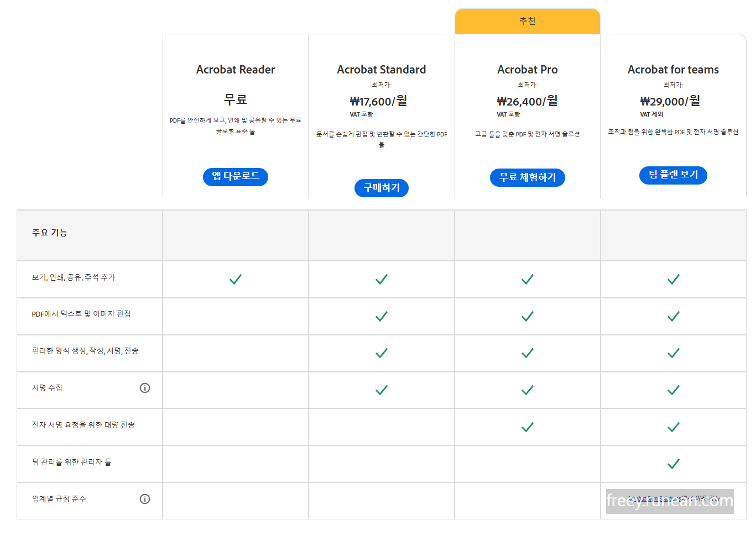Click 최저가: label above ₩17,600/월

coord(382,85)
